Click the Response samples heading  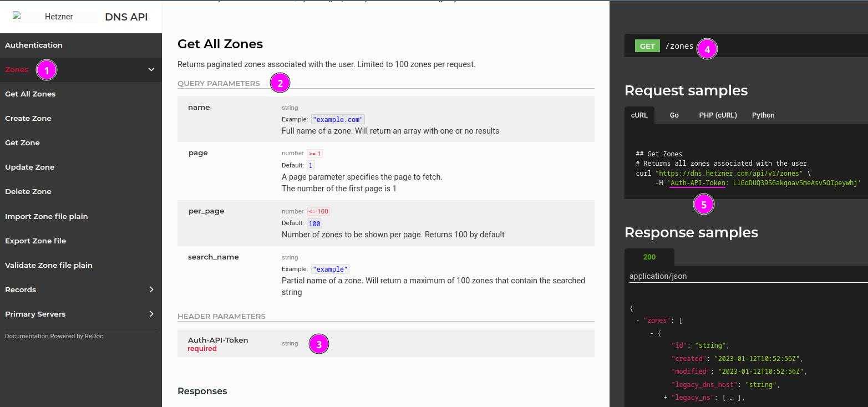[x=691, y=232]
